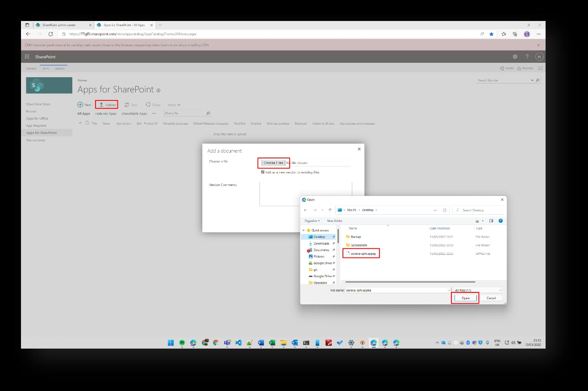Image resolution: width=588 pixels, height=391 pixels.
Task: Select the xoralia-spfx.sppkg file
Action: (362, 254)
